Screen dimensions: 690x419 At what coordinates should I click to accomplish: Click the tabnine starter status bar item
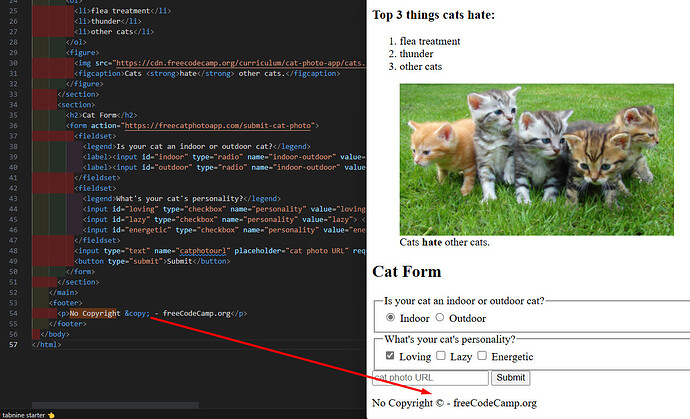click(x=28, y=415)
